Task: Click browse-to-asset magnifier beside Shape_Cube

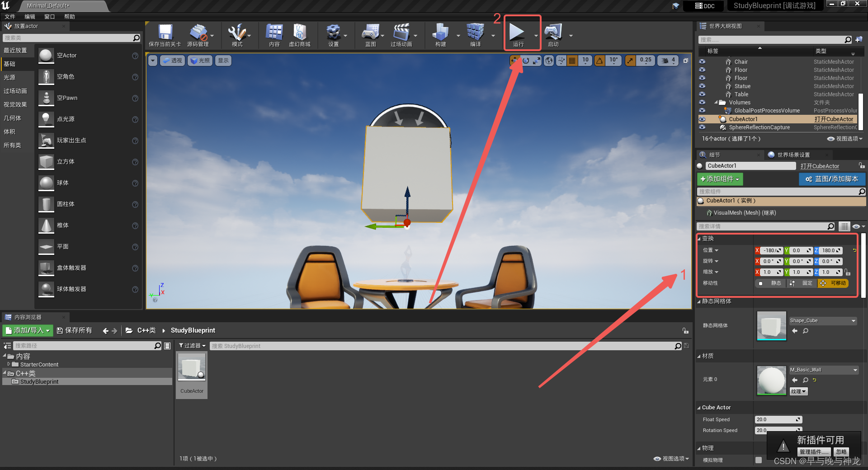Action: pyautogui.click(x=806, y=331)
